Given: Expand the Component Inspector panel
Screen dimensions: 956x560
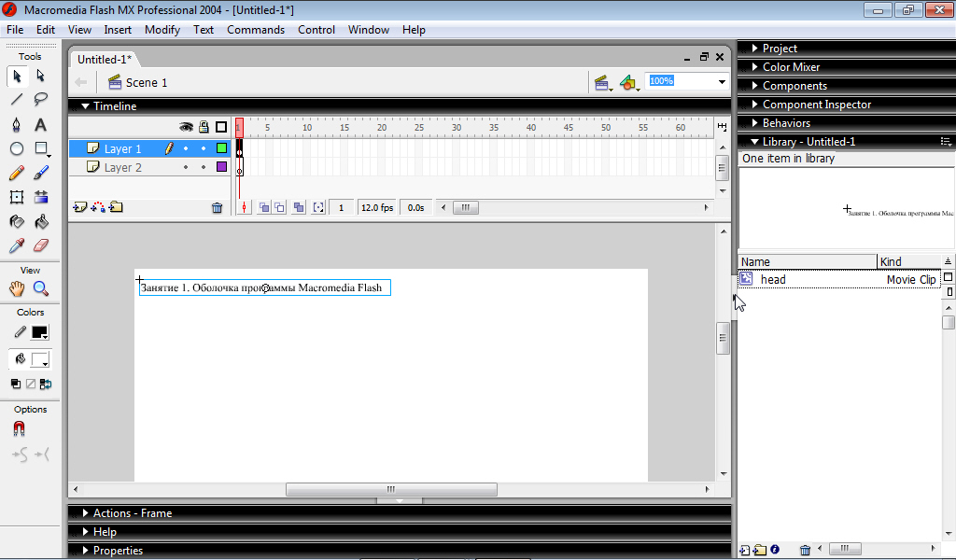Looking at the screenshot, I should click(x=754, y=105).
